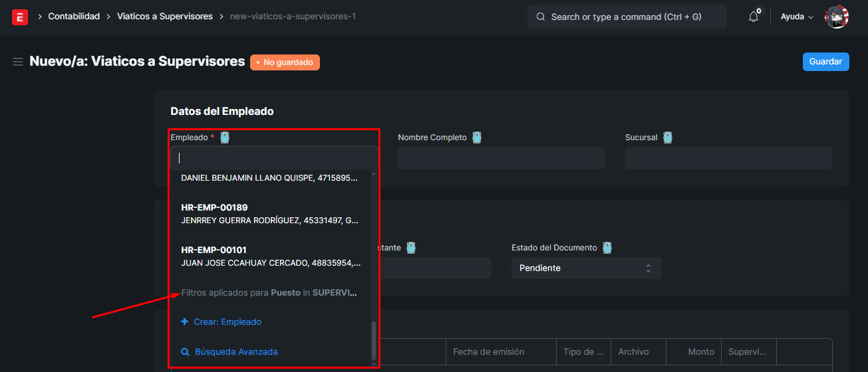
Task: Pick Daniel Benjamin Llano Quispe option
Action: pos(269,178)
